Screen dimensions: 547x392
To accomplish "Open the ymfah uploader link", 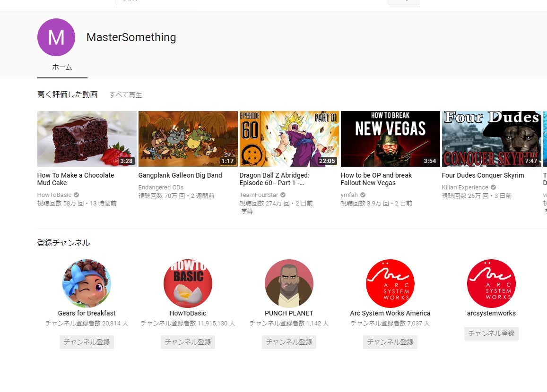I will 349,195.
